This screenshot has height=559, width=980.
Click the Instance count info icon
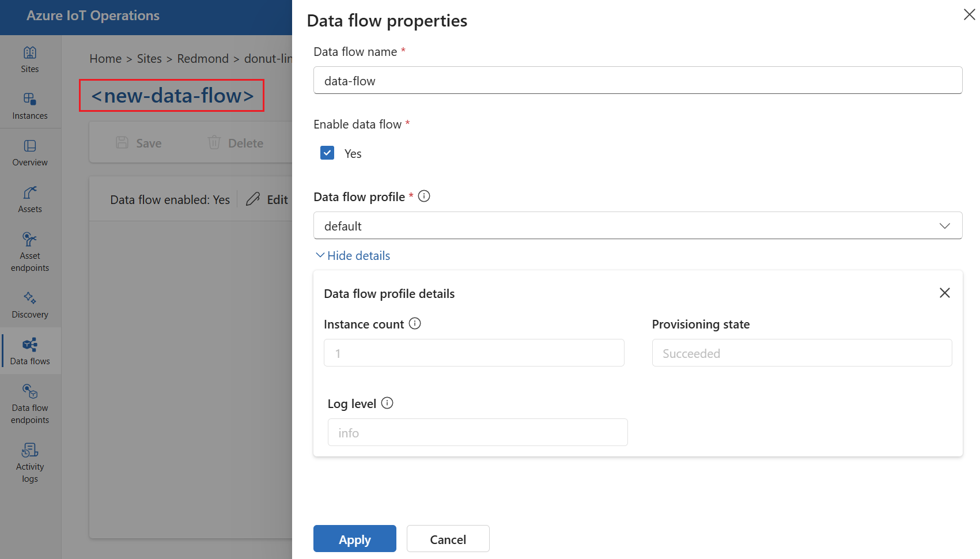pyautogui.click(x=414, y=323)
